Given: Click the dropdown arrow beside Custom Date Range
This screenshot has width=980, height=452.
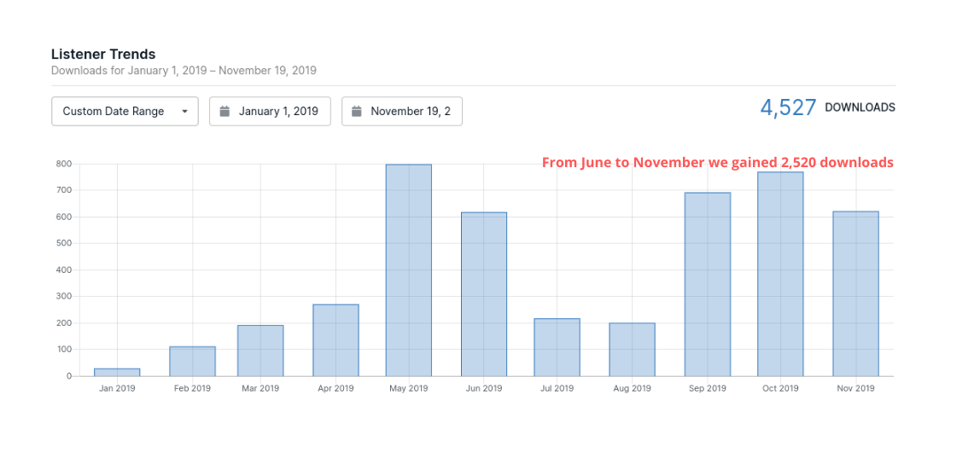Looking at the screenshot, I should [x=184, y=112].
